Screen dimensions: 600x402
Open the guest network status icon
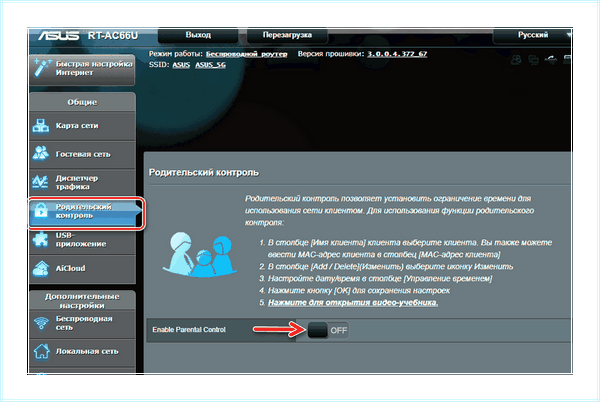(517, 59)
